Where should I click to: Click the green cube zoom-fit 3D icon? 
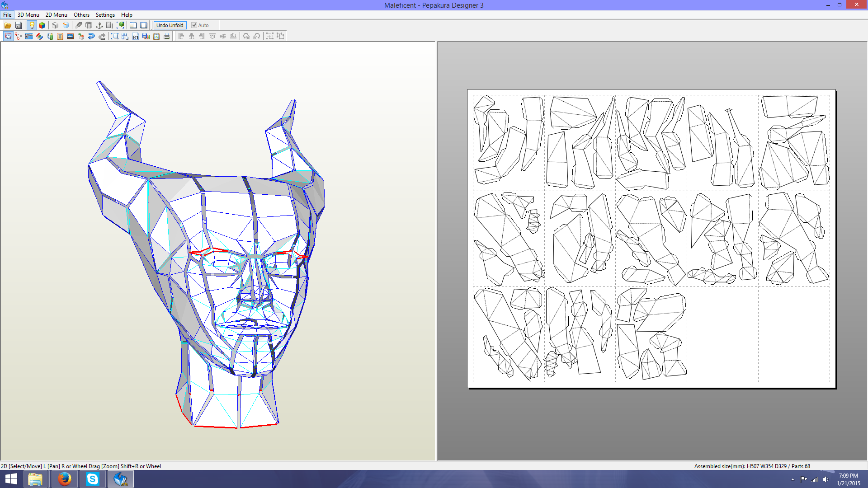pos(120,25)
